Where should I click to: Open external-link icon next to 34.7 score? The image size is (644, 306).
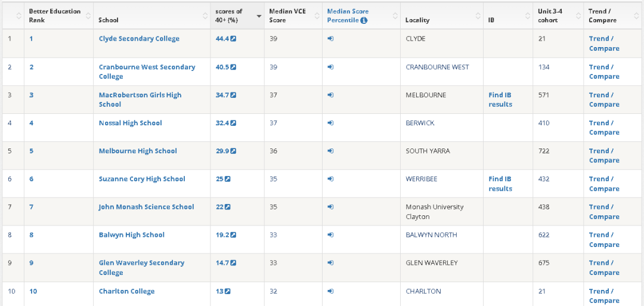click(x=233, y=95)
